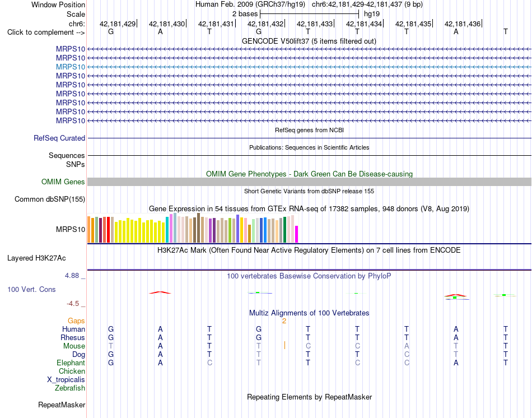Viewport: 532px width, 418px height.
Task: Click the cyan bar in GTEx expression chart
Action: coord(167,230)
